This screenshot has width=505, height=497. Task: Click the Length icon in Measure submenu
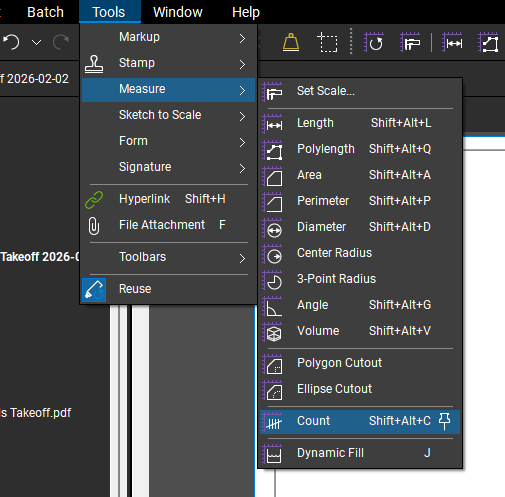[x=273, y=124]
